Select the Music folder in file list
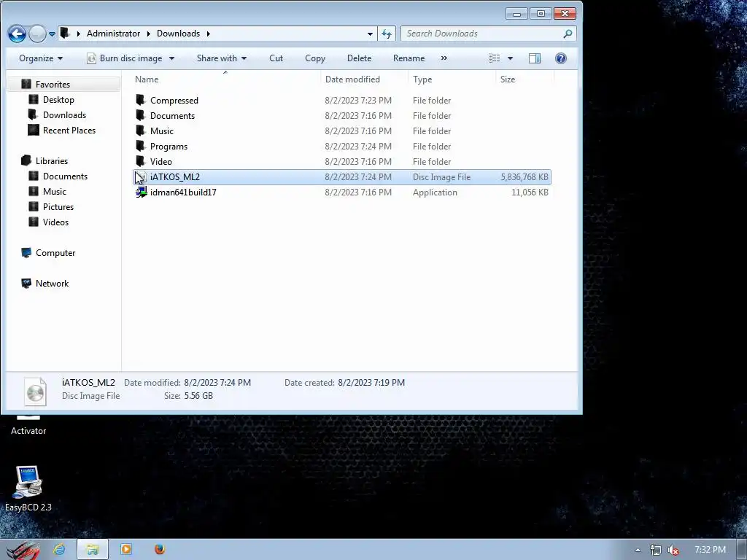This screenshot has width=747, height=560. (342, 131)
